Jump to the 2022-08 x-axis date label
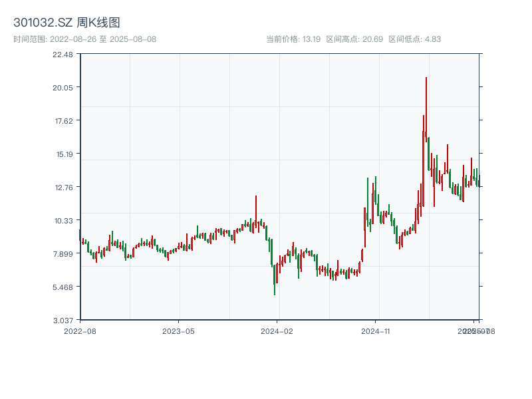The height and width of the screenshot is (399, 532). pyautogui.click(x=80, y=331)
